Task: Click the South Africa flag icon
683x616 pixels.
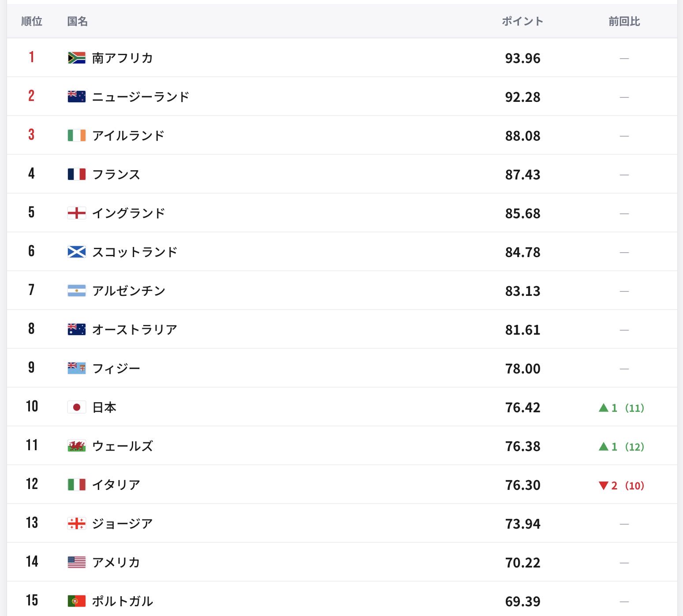Action: (x=76, y=58)
